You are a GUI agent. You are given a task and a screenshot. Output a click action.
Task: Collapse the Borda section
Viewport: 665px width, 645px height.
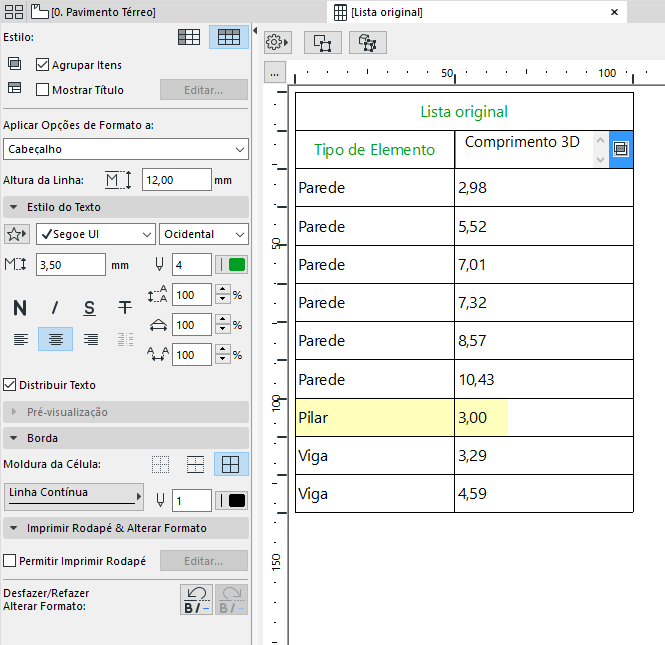click(126, 438)
